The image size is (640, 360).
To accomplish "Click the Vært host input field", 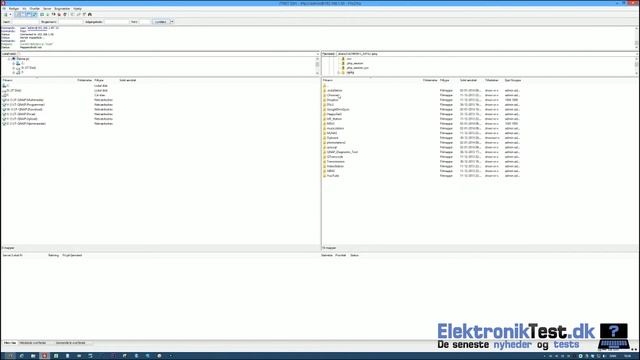I will point(25,22).
